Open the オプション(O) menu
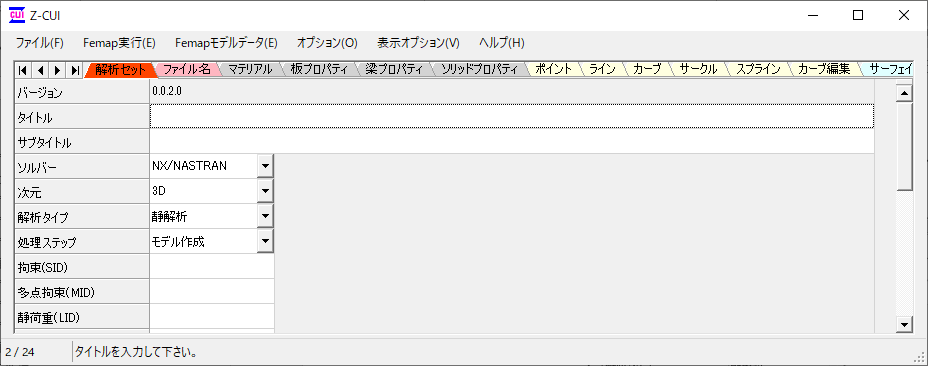This screenshot has width=928, height=366. pyautogui.click(x=327, y=43)
